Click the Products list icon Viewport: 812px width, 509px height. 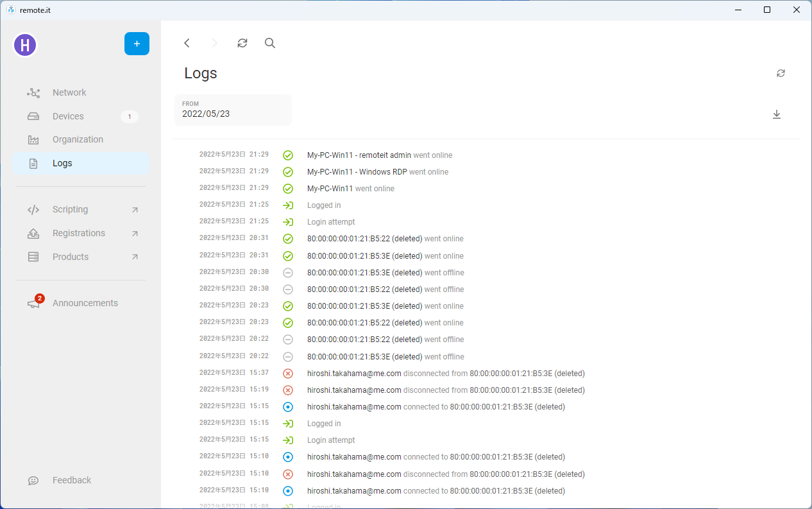pyautogui.click(x=33, y=257)
